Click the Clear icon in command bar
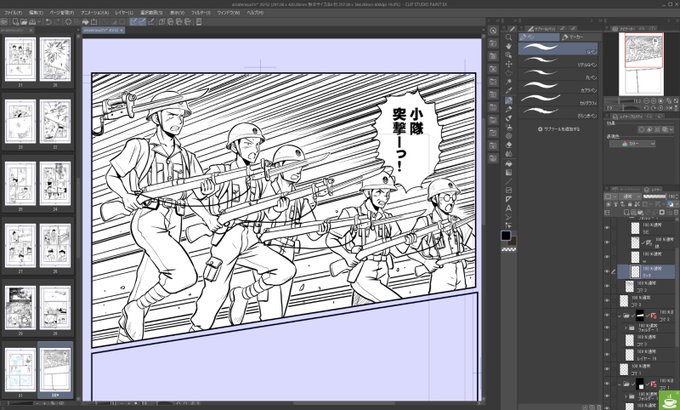 tap(68, 22)
